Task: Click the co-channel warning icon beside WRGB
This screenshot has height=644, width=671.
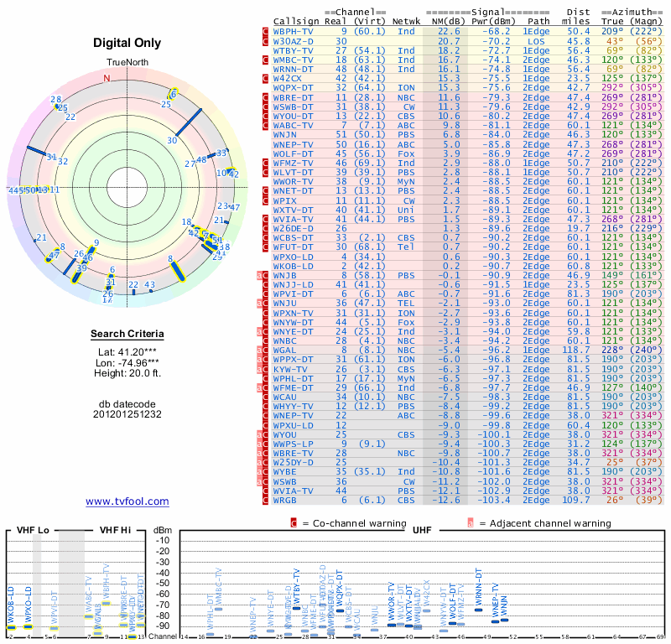Action: (x=266, y=500)
